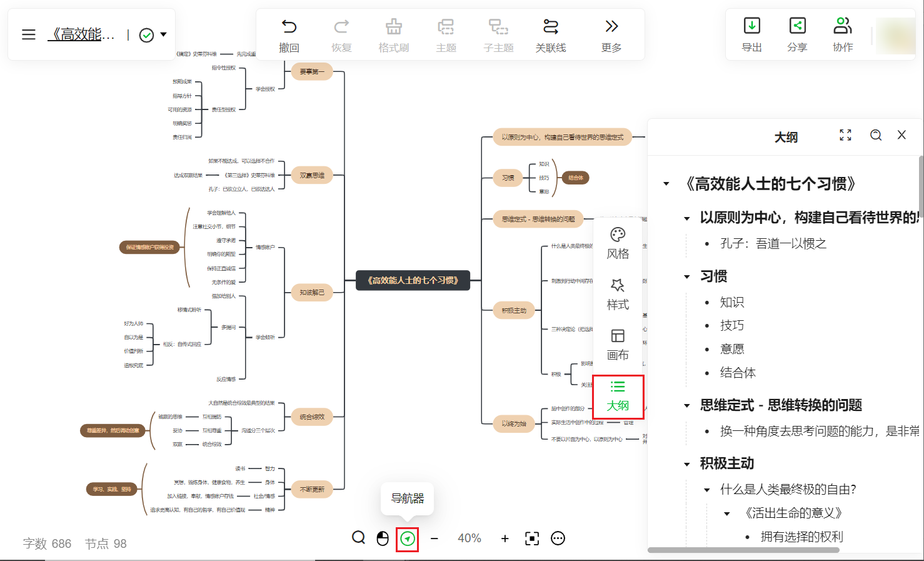Select the 以终为始 mind map node
Screen dimensions: 924x561
pos(514,423)
